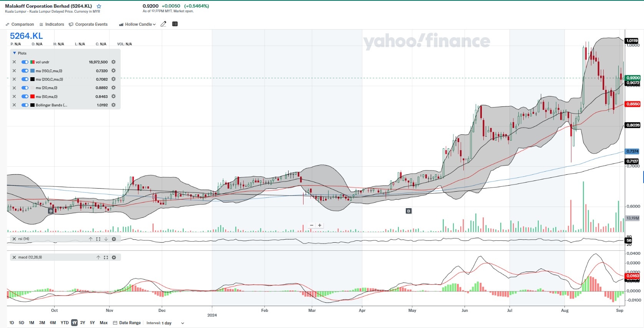
Task: Open settings gear for ma (20,ma,0)
Action: tap(113, 88)
